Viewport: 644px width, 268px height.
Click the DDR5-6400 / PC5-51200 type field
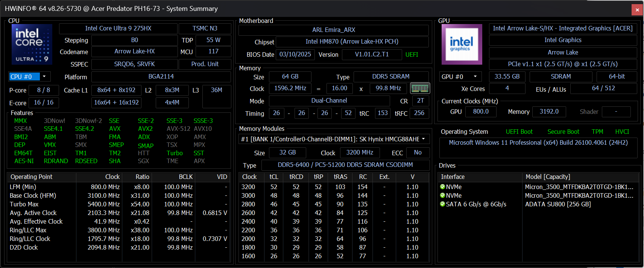point(345,165)
